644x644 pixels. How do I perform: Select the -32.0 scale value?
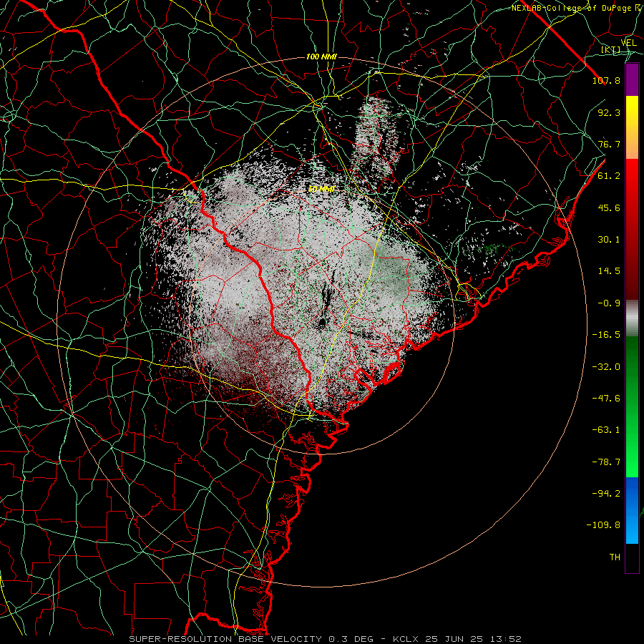(606, 367)
